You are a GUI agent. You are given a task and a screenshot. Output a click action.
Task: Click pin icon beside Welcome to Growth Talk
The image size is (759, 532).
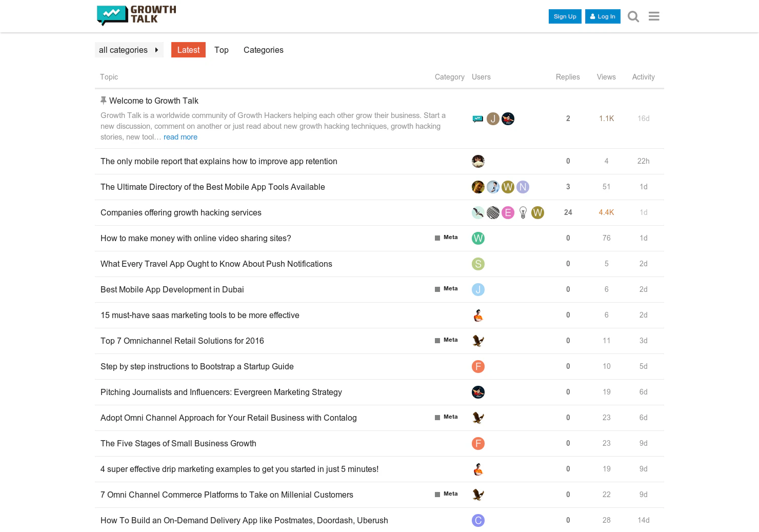(x=104, y=101)
